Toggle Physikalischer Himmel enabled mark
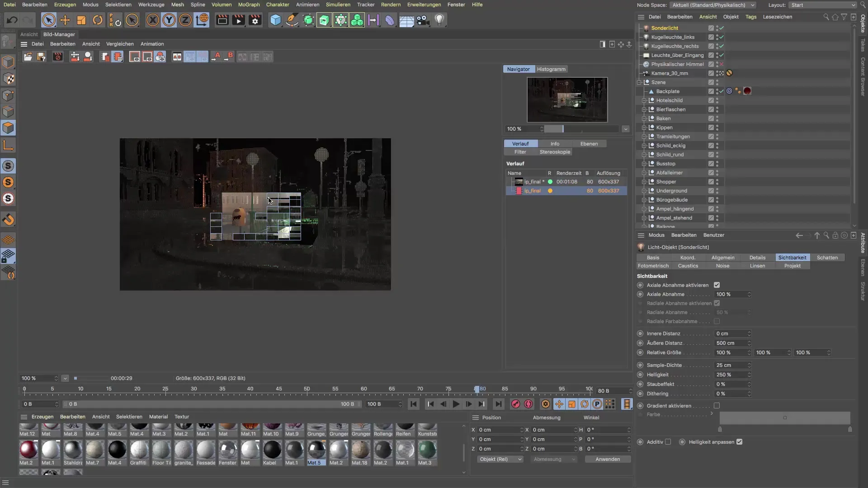 [722, 64]
